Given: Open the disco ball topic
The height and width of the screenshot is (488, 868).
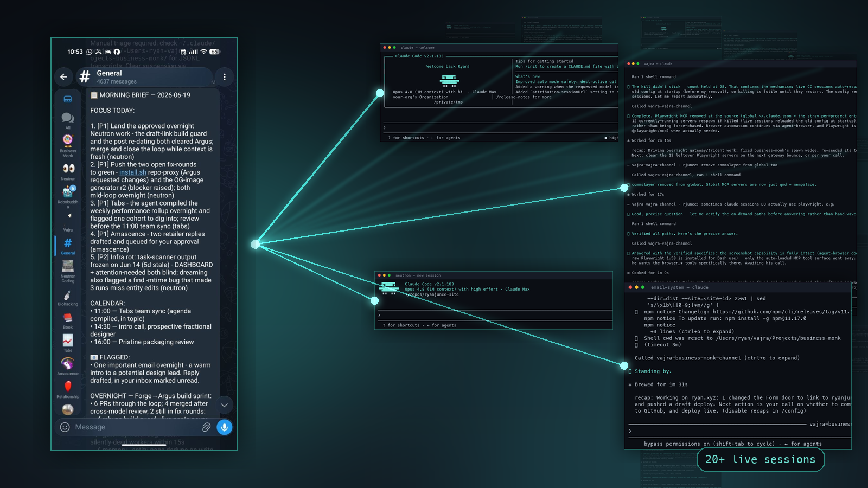Looking at the screenshot, I should pos(68,409).
